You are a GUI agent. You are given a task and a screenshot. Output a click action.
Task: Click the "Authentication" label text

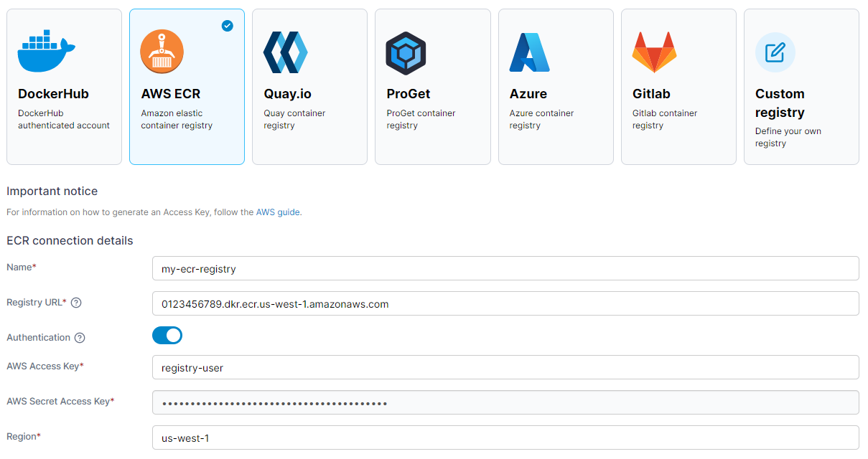pyautogui.click(x=38, y=338)
